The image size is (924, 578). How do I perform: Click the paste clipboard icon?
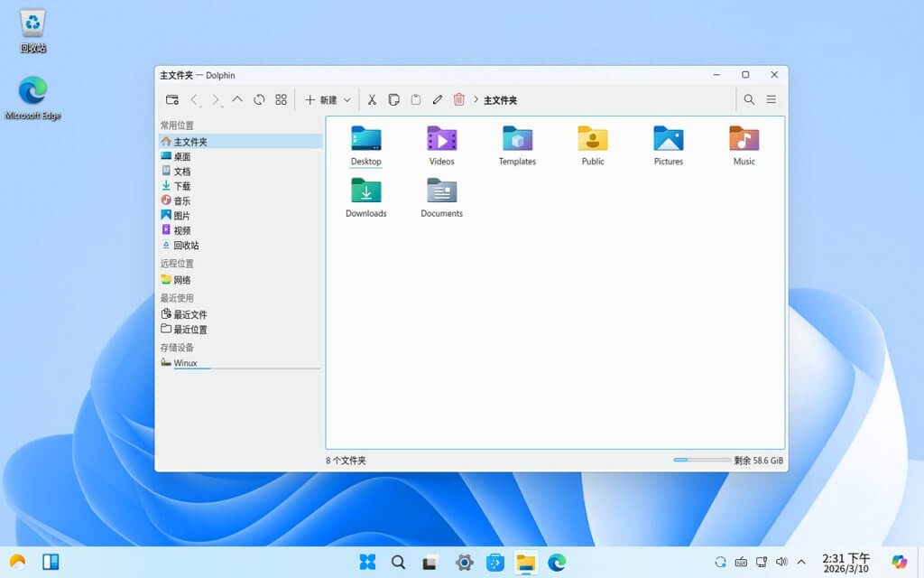[x=415, y=99]
